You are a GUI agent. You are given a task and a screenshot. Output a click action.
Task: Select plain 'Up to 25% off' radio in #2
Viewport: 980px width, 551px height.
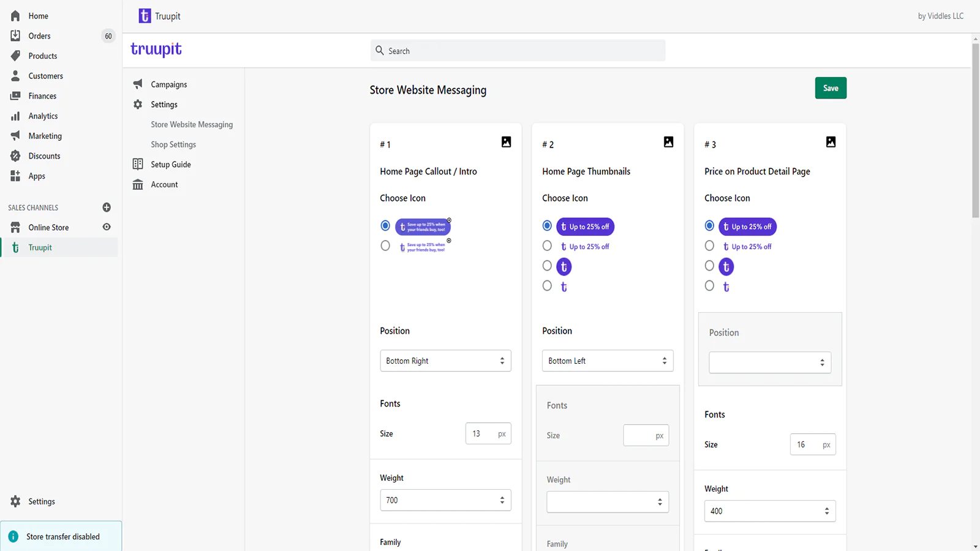[548, 246]
